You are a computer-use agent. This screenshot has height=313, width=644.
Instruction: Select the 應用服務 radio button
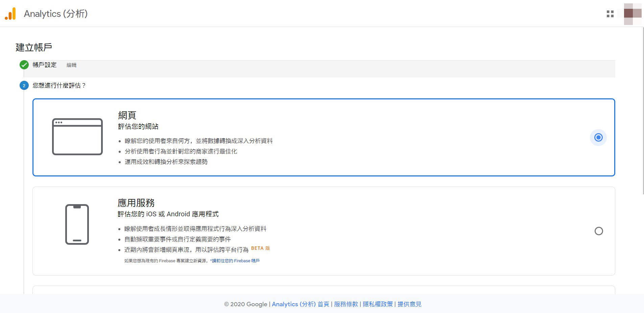[598, 231]
